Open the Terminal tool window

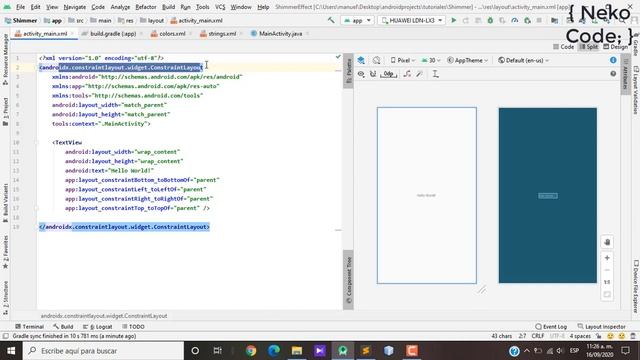point(29,327)
